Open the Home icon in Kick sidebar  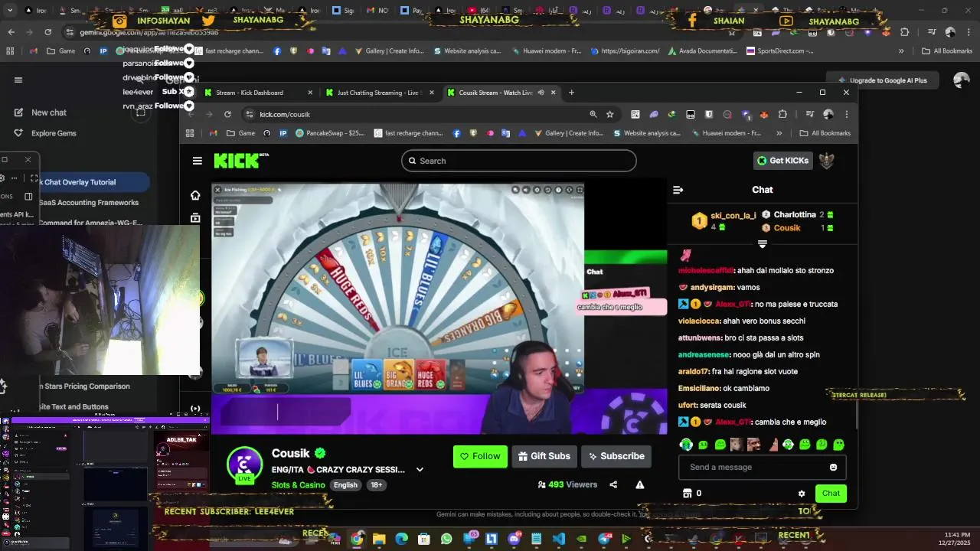tap(195, 195)
